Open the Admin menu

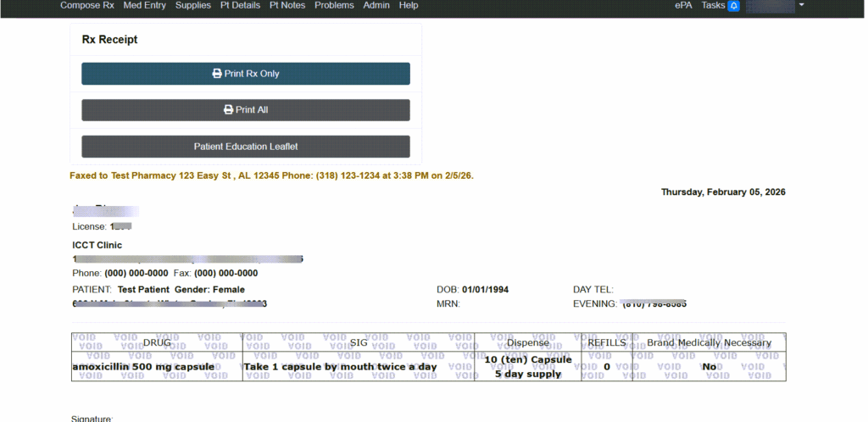coord(376,5)
